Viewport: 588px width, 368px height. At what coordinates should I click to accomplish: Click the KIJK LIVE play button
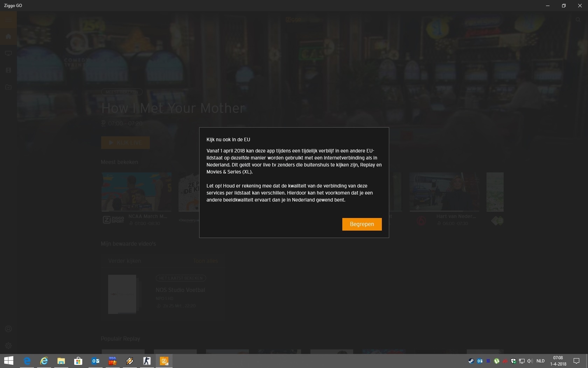click(x=125, y=143)
